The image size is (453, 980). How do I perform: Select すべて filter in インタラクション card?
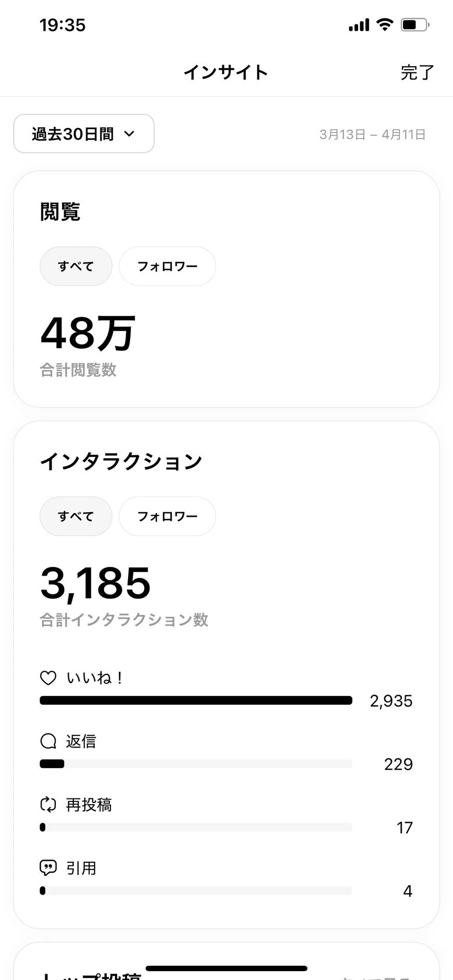pyautogui.click(x=76, y=516)
